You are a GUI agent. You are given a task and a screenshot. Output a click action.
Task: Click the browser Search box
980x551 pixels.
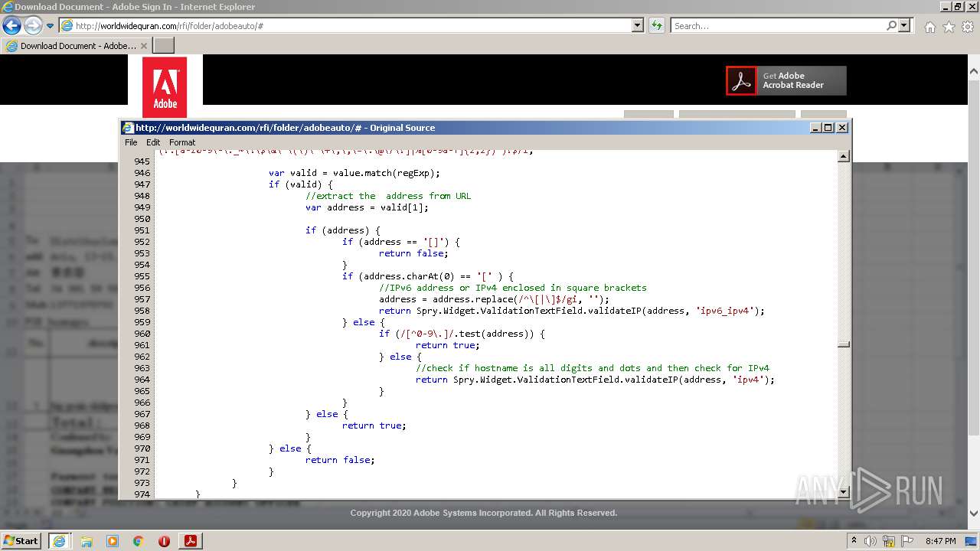(777, 25)
